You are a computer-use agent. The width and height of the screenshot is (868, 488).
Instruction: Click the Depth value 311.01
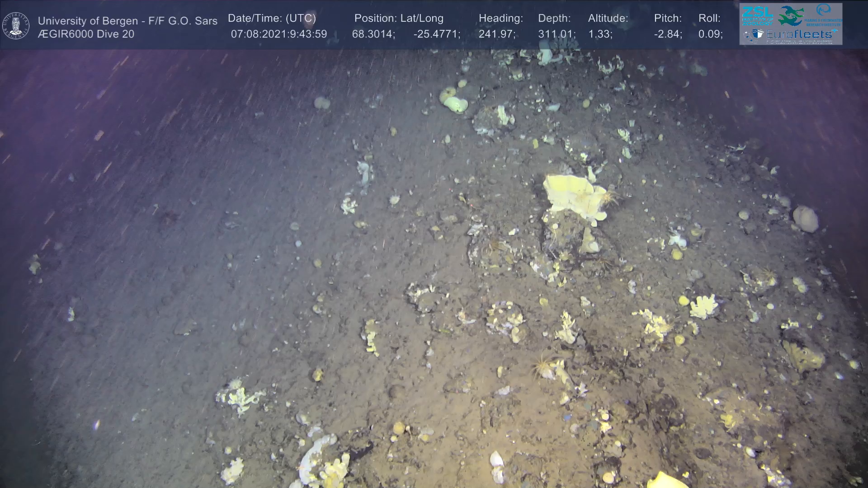click(x=556, y=34)
